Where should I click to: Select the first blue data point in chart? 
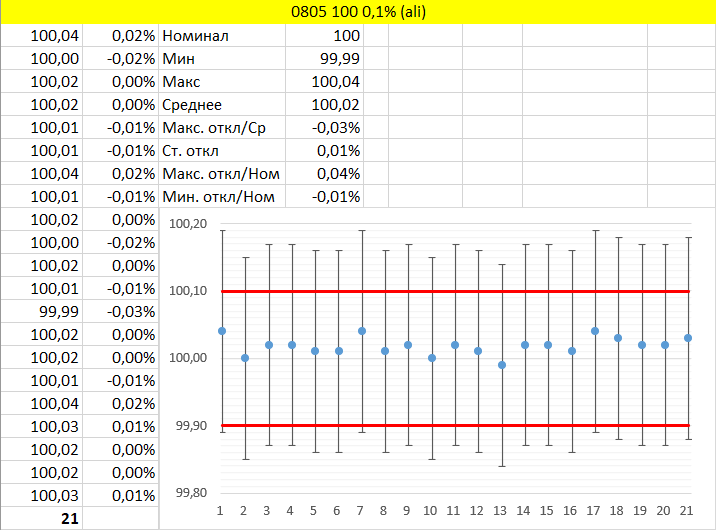click(x=222, y=331)
